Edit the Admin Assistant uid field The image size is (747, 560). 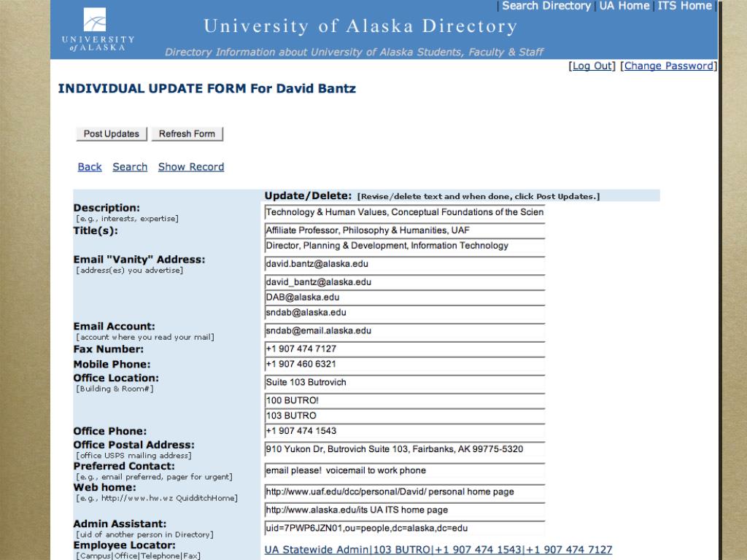click(404, 528)
